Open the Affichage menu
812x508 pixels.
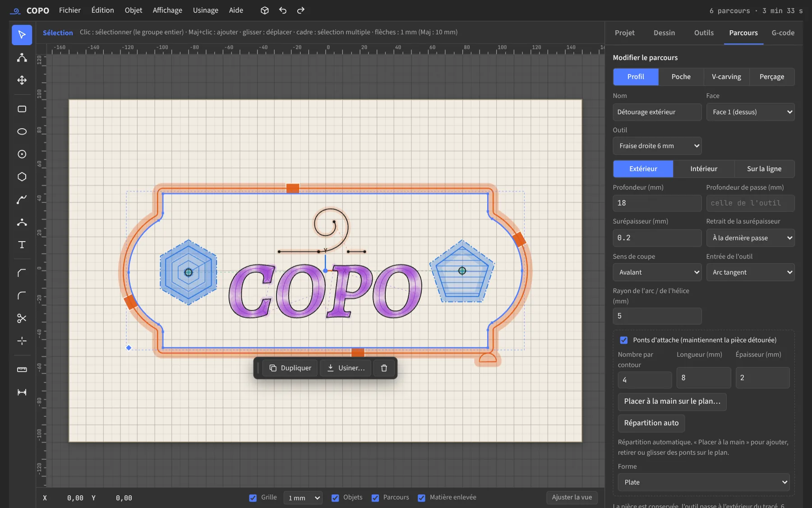click(x=167, y=10)
